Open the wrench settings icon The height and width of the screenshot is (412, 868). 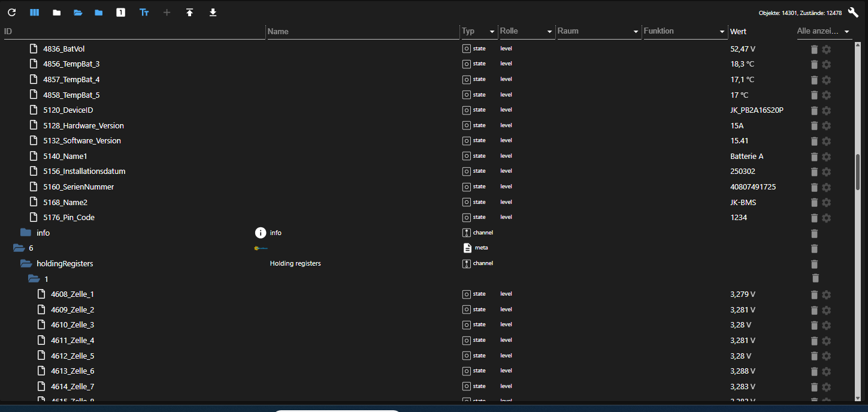(x=853, y=11)
